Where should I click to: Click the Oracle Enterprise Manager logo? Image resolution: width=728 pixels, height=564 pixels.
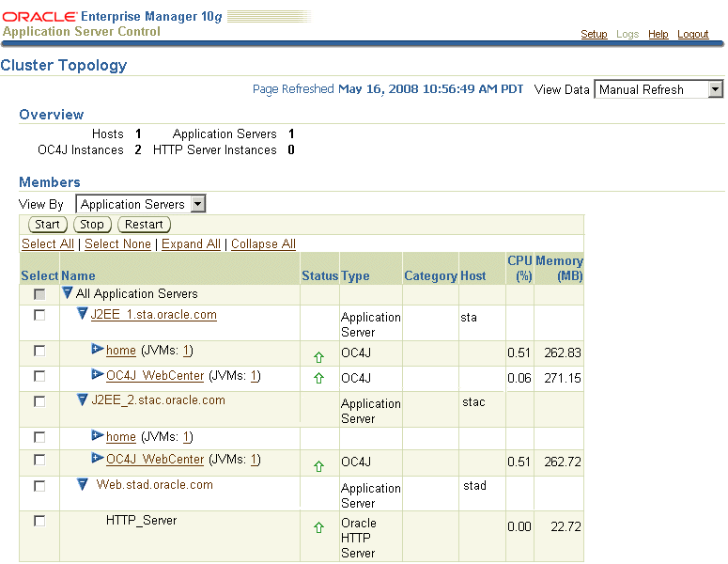coord(112,17)
